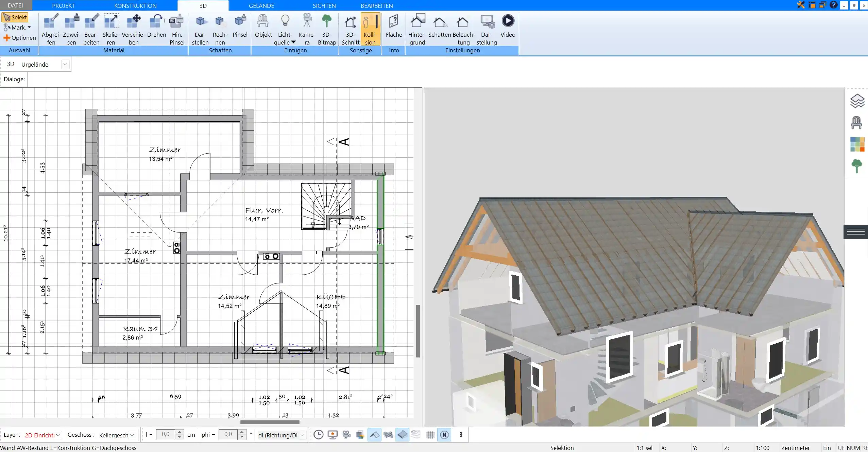Viewport: 868px width, 452px height.
Task: Choose the Hin. Pinsel tool
Action: click(177, 29)
